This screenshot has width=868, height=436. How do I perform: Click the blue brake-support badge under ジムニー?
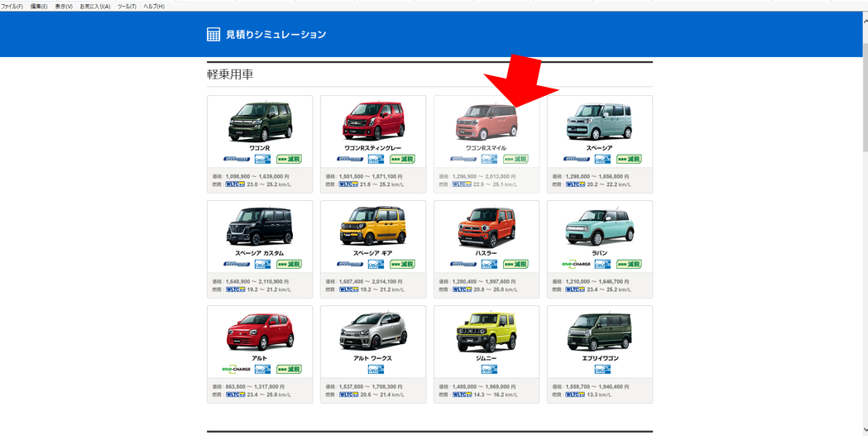pyautogui.click(x=489, y=369)
